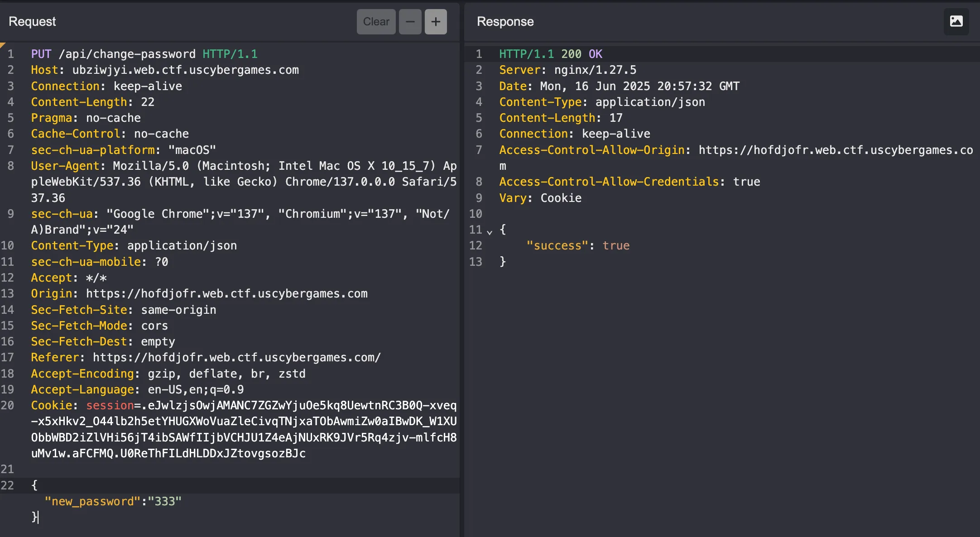Click the HTTP/1.1 200 OK status line

pos(550,54)
